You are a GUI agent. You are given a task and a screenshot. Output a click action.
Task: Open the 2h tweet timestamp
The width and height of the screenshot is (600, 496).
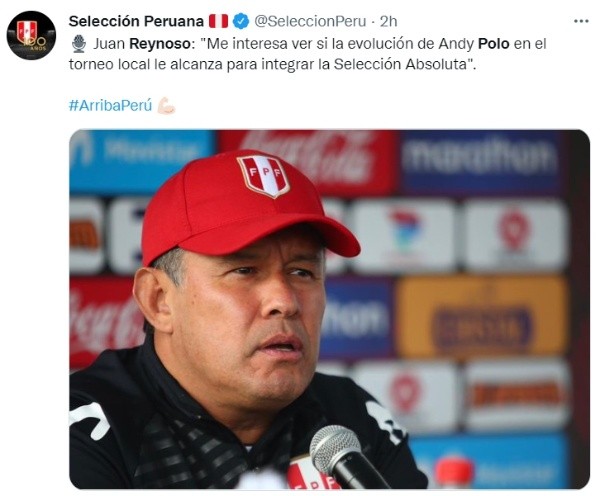tap(389, 21)
